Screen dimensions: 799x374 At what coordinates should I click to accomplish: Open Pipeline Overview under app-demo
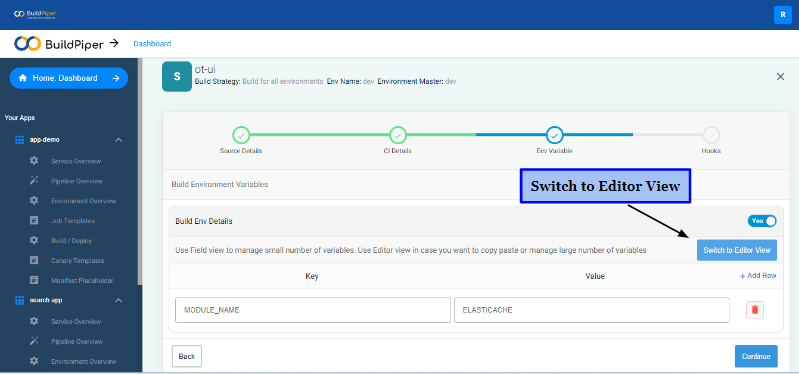pos(76,181)
